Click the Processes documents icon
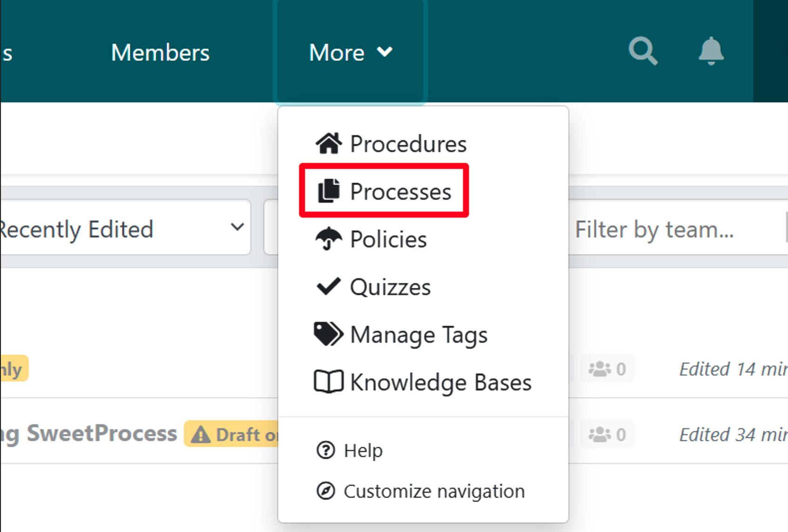 (329, 191)
